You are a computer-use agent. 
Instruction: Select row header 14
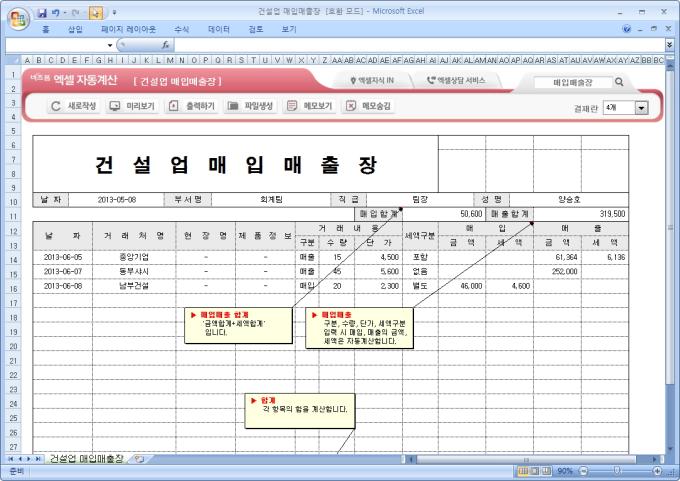coord(13,260)
